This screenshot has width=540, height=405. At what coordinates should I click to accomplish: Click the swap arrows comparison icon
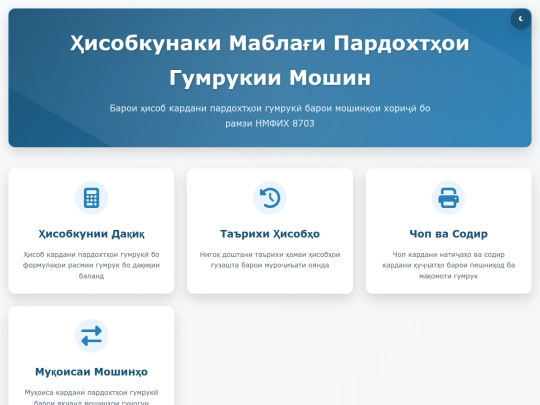[92, 336]
